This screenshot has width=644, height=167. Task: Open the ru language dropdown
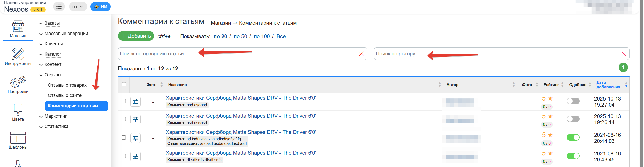[78, 7]
